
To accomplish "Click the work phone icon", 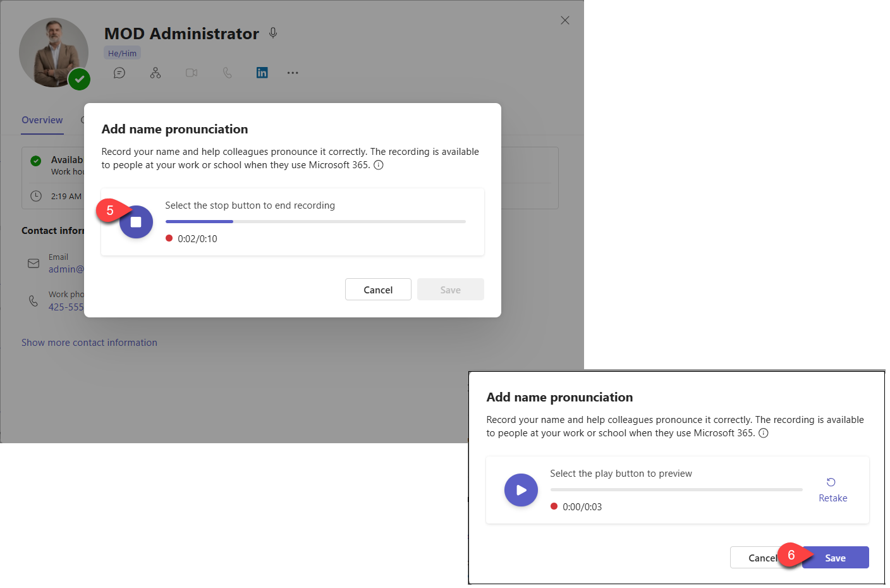I will point(32,300).
